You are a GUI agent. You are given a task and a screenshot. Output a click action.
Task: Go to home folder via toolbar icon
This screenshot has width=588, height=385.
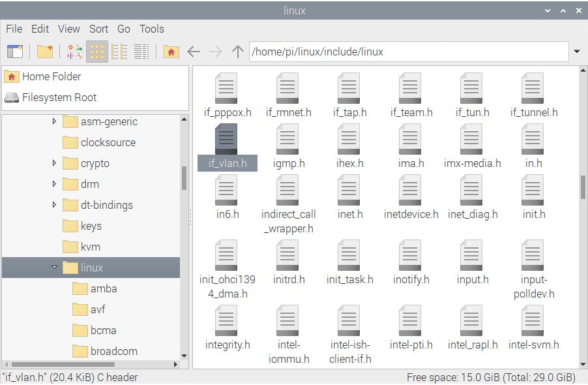pyautogui.click(x=171, y=52)
